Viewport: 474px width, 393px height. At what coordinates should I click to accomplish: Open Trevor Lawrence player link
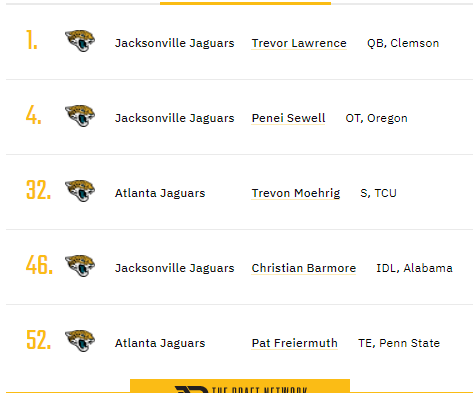[x=299, y=43]
